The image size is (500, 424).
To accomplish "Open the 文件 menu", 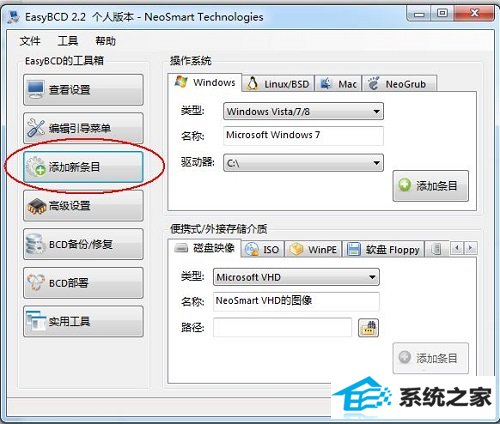I will [30, 41].
